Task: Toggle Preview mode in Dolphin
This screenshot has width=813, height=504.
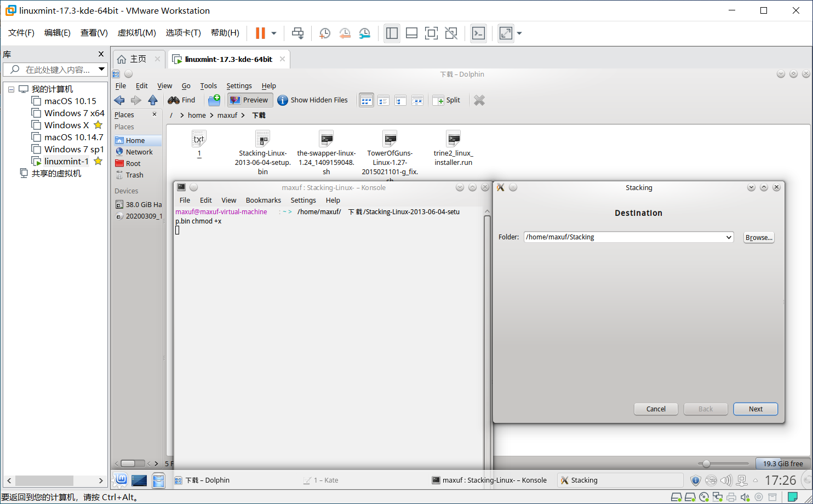Action: click(249, 100)
